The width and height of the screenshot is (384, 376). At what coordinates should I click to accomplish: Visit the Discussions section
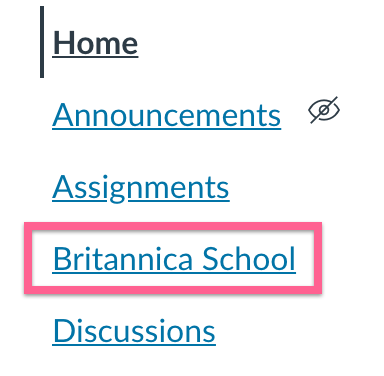tap(134, 331)
